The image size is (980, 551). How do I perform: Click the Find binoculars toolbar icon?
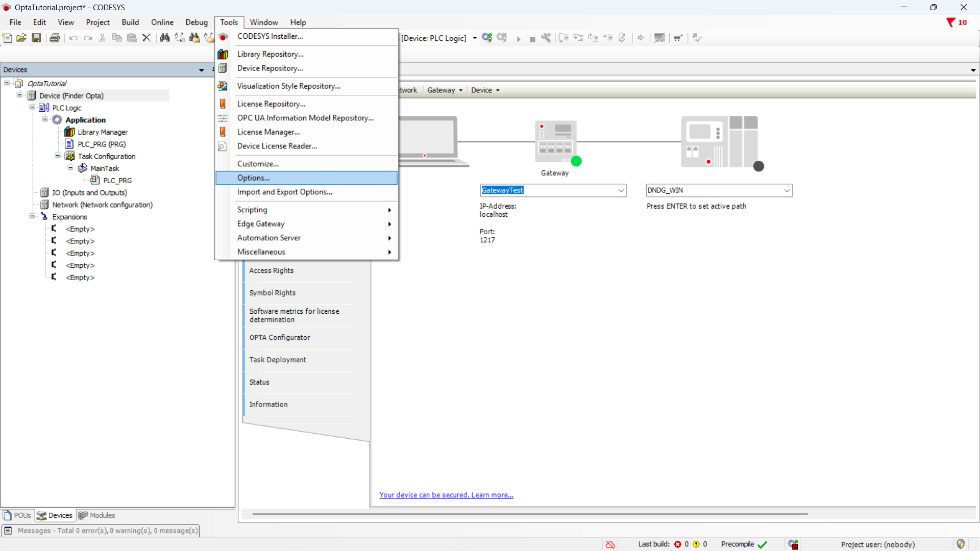[x=164, y=38]
